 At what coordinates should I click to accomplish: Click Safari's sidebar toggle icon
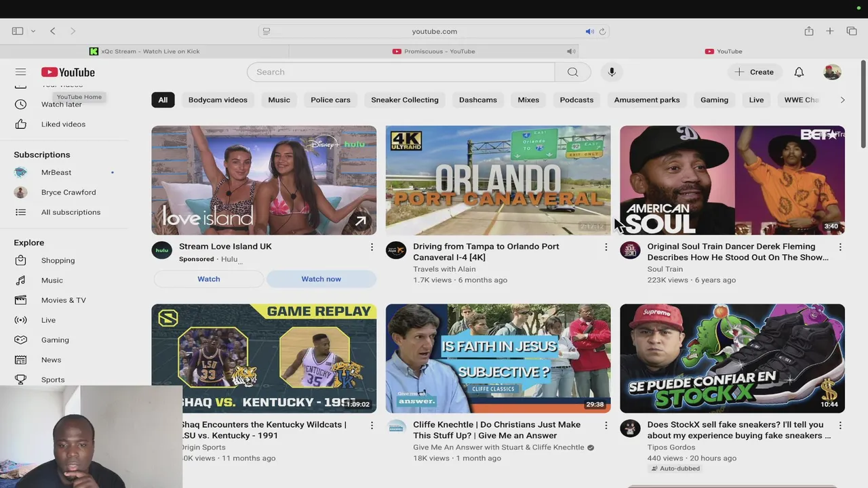[18, 31]
